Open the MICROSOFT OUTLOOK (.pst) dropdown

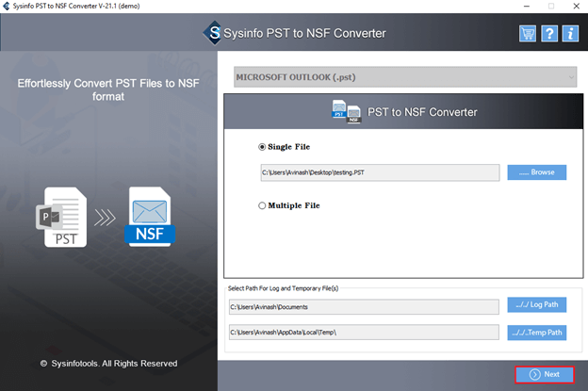click(x=405, y=77)
